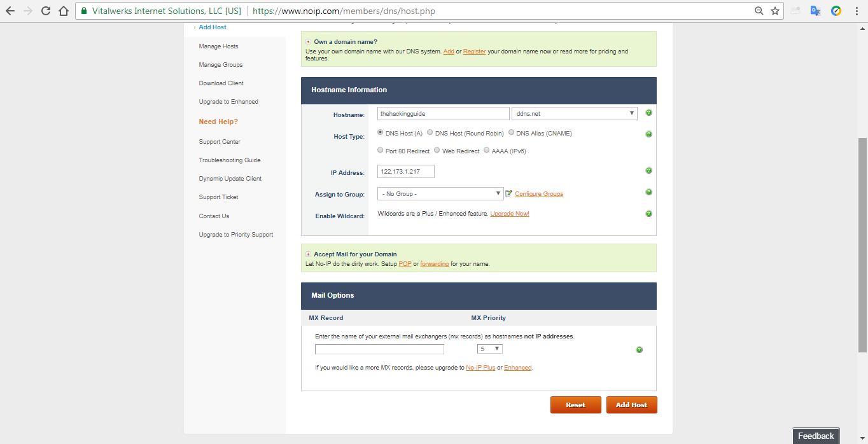The image size is (868, 444).
Task: Click the help icon in Mail Options
Action: (x=639, y=350)
